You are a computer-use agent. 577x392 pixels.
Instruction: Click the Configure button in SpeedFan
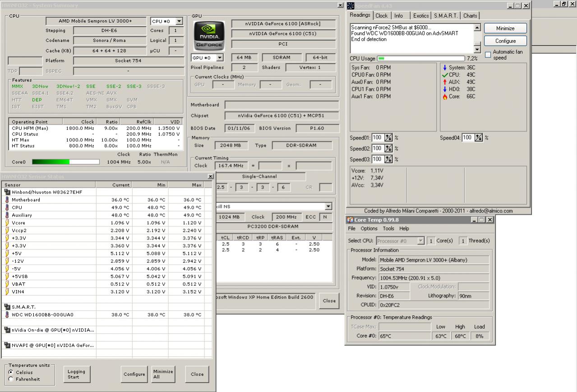[505, 41]
